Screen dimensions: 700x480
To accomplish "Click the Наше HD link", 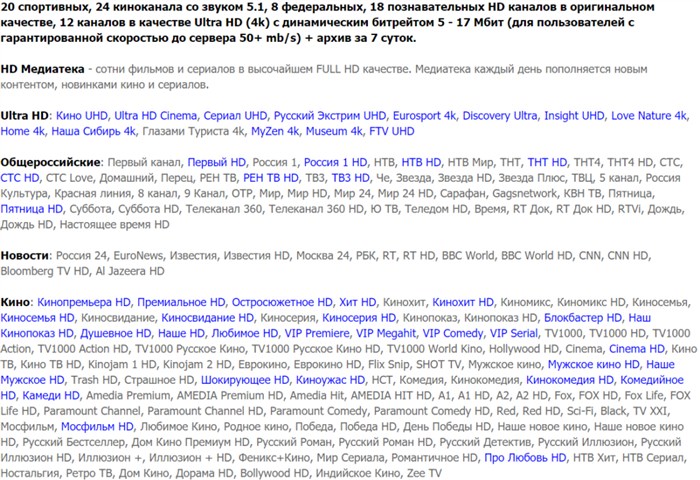I will (181, 334).
